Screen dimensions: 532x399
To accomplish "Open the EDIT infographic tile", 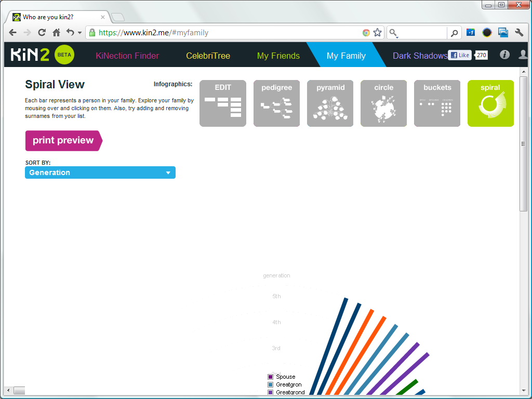I will [223, 103].
